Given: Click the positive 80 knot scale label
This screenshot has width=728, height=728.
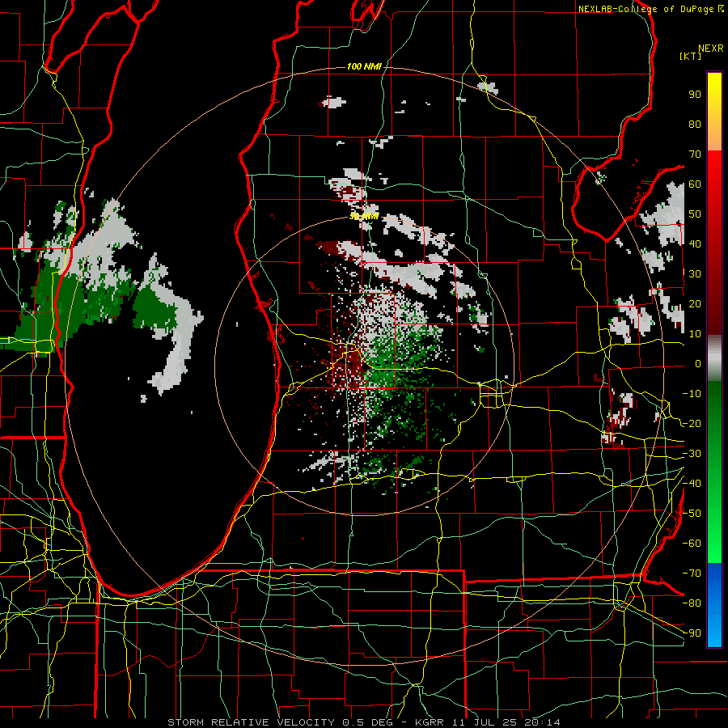Looking at the screenshot, I should [695, 124].
